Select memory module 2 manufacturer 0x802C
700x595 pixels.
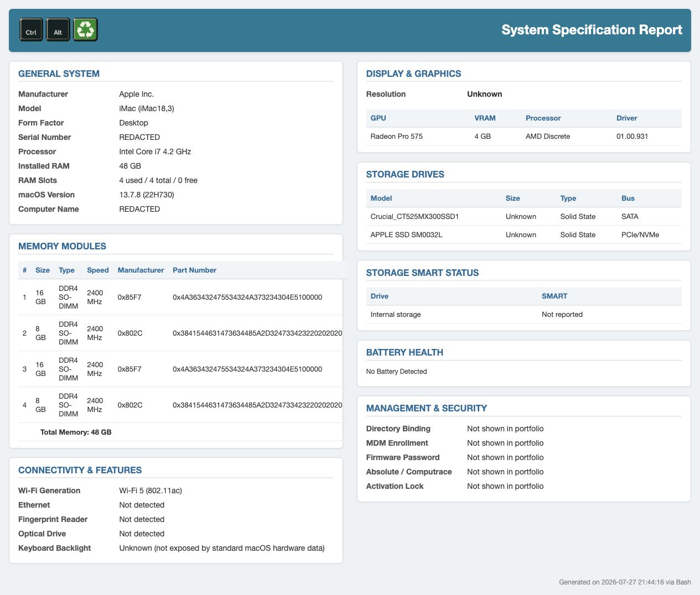point(130,333)
